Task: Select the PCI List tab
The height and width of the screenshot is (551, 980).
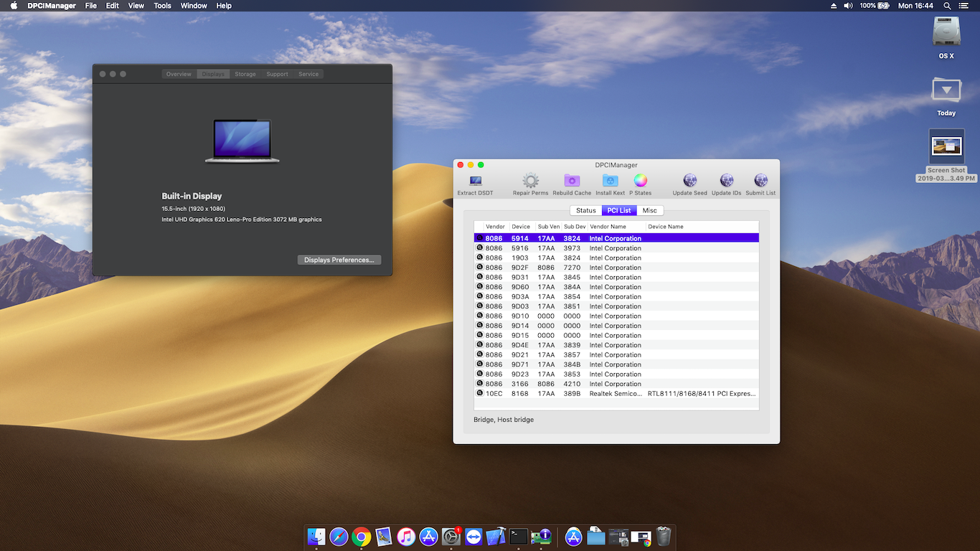Action: 619,210
